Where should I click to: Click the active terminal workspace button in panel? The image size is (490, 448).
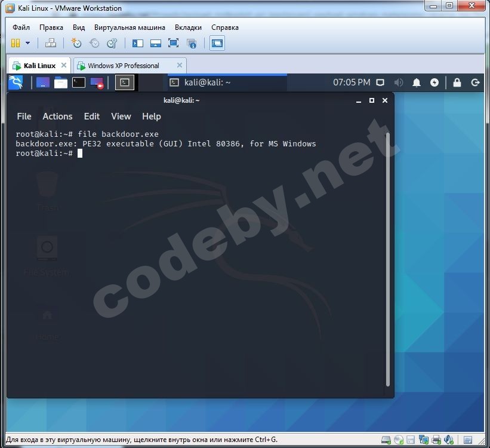point(125,82)
